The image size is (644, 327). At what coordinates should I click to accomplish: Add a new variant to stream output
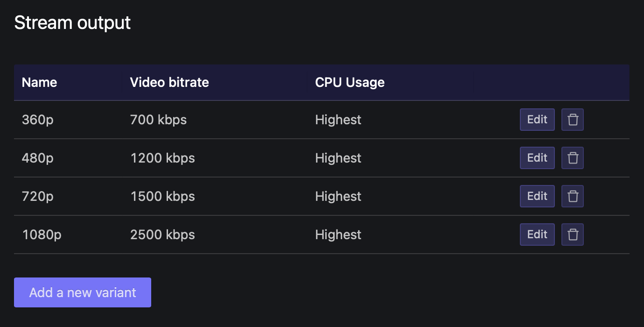tap(83, 292)
